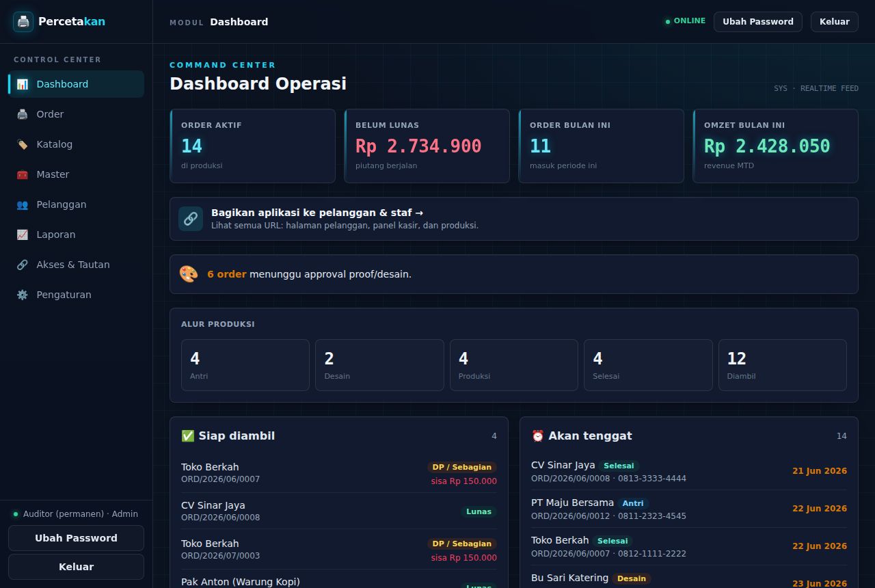Click the palette icon in approval notice
The height and width of the screenshot is (588, 875).
tap(189, 274)
